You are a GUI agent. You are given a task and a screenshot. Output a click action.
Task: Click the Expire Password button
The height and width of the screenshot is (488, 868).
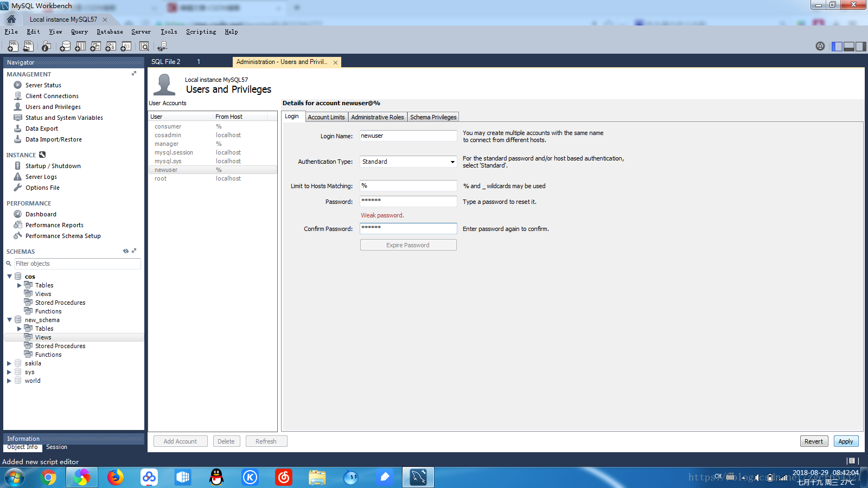(408, 245)
